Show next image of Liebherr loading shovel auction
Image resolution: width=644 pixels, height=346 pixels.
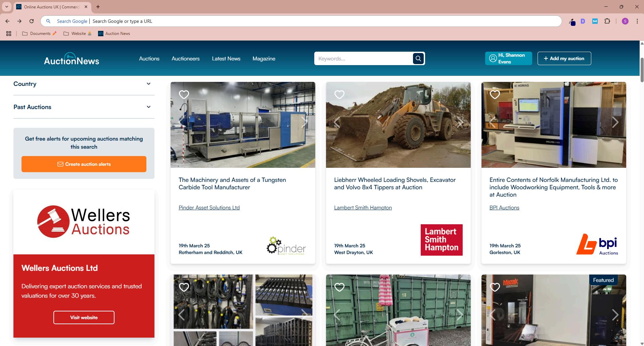[x=460, y=122]
